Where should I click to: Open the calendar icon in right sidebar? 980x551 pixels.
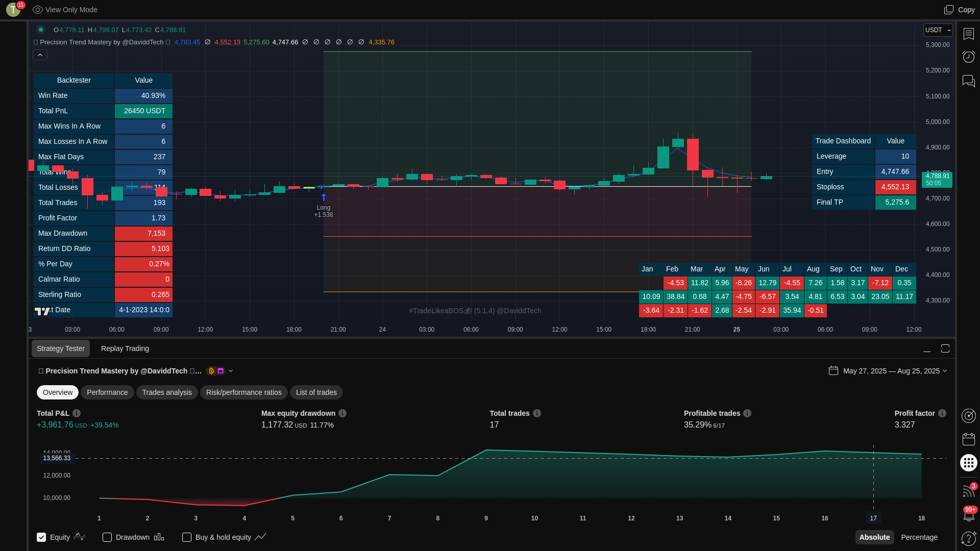coord(969,439)
